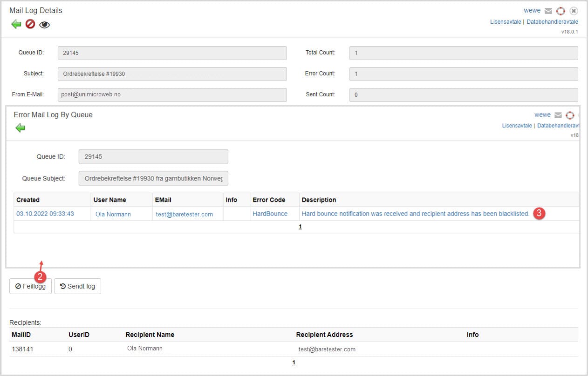The image size is (588, 376).
Task: Click the Subject field showing Ordrebekreftelse #19930
Action: (172, 74)
